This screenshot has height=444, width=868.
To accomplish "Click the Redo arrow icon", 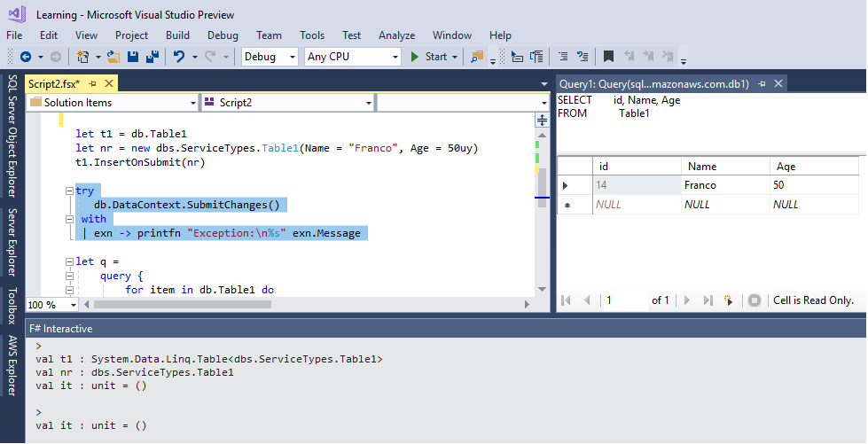I will click(x=210, y=57).
